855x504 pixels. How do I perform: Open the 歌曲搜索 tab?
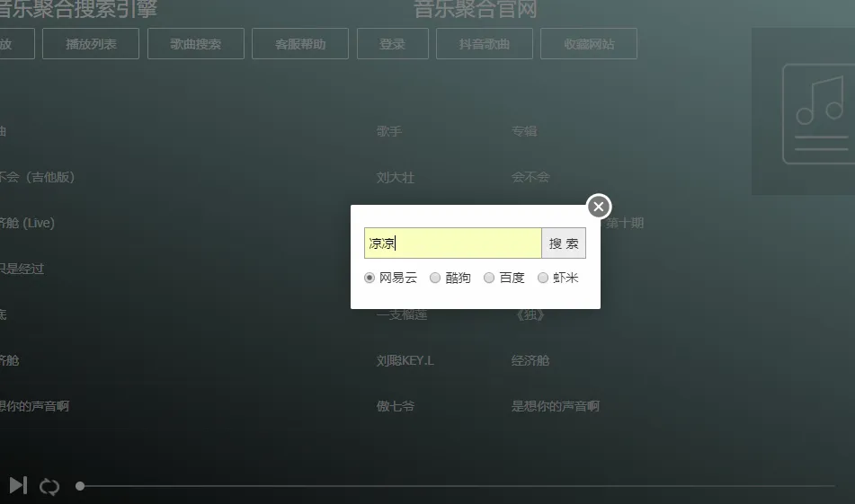click(x=196, y=44)
